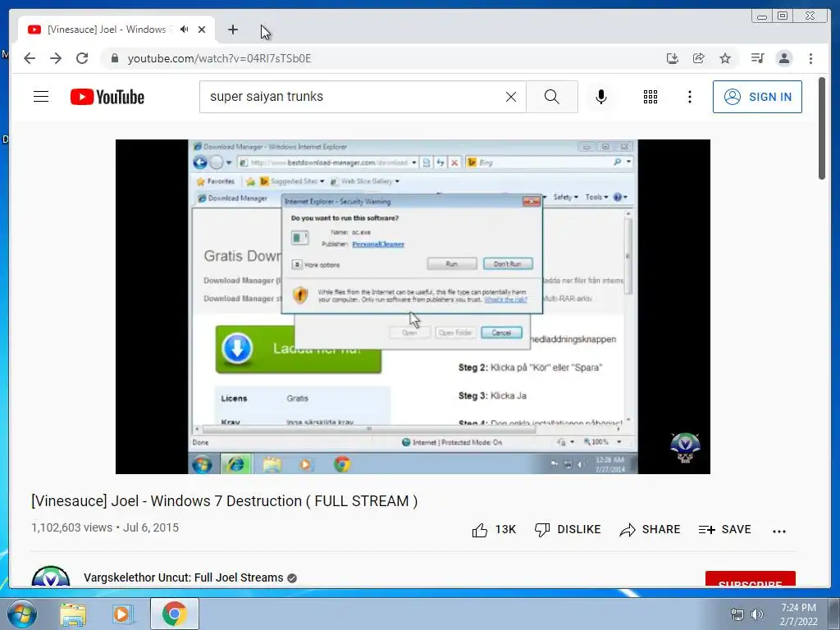The width and height of the screenshot is (840, 630).
Task: Close the Vinesauce YouTube tab
Action: click(x=202, y=30)
